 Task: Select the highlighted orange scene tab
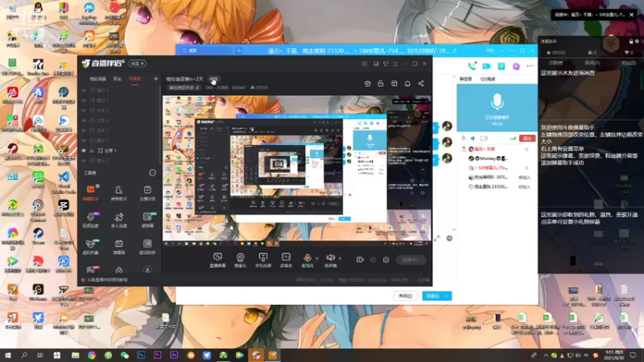(134, 79)
